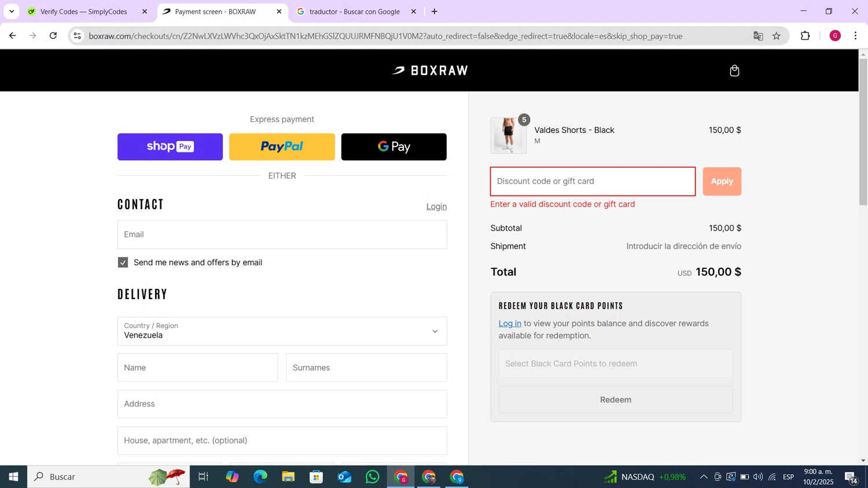Viewport: 868px width, 488px height.
Task: Launch Microsoft Edge from the taskbar
Action: [260, 477]
